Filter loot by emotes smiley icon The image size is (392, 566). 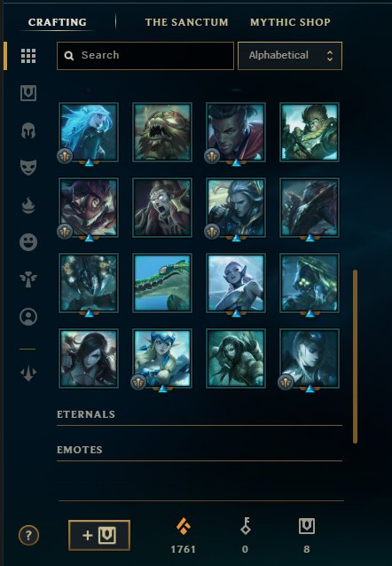(x=28, y=242)
